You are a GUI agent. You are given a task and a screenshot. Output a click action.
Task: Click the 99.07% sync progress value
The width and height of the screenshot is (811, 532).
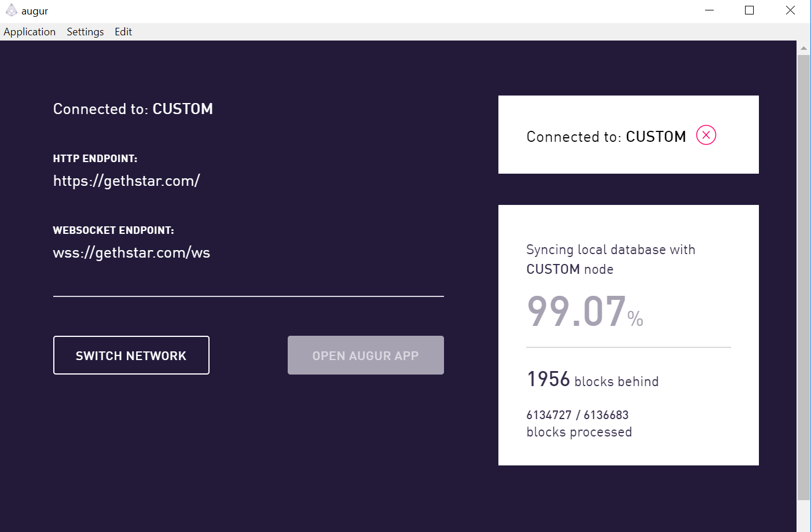tap(585, 311)
